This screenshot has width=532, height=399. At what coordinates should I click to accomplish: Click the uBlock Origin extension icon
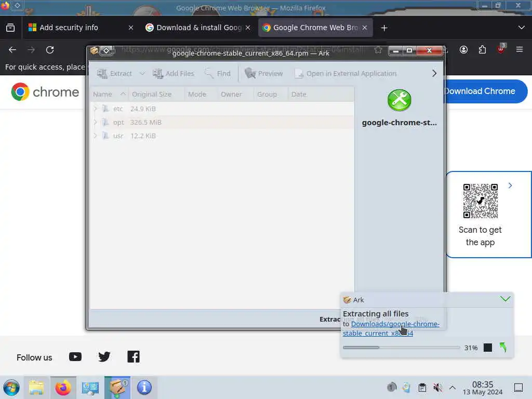(x=501, y=49)
